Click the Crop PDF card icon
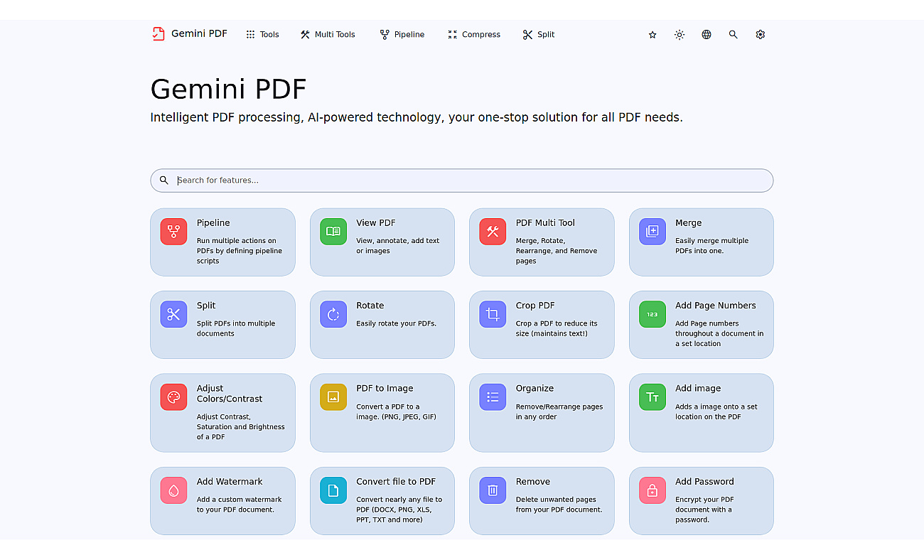924x560 pixels. tap(493, 314)
